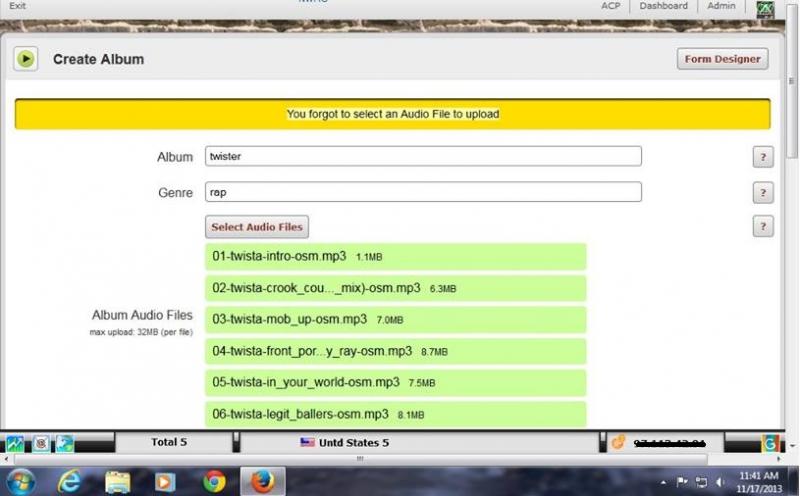Viewport: 800px width, 496px height.
Task: Click the United States flag icon
Action: 307,442
